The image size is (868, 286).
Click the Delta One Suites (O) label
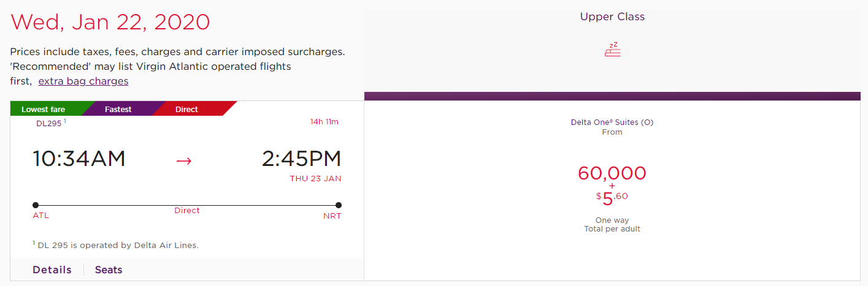tap(612, 122)
